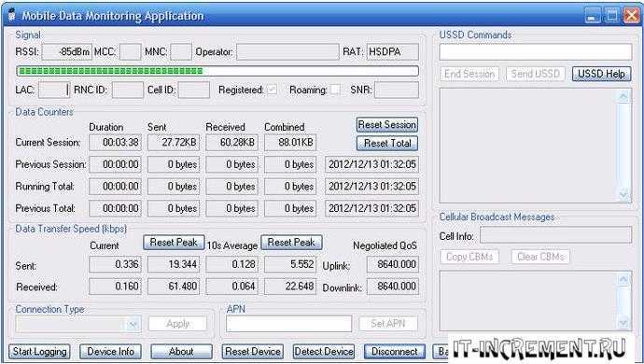Click the RAT field showing HSDPA

pyautogui.click(x=393, y=52)
